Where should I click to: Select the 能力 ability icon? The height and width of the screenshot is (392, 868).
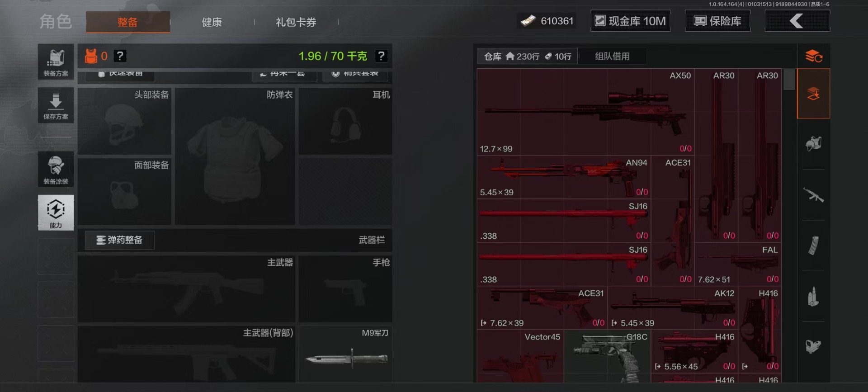pyautogui.click(x=56, y=213)
